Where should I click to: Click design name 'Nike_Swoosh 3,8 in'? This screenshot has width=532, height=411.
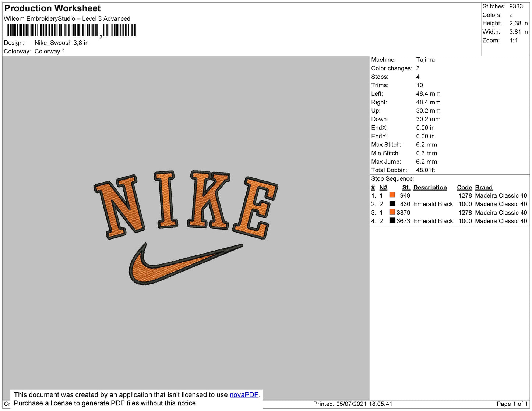pyautogui.click(x=61, y=43)
